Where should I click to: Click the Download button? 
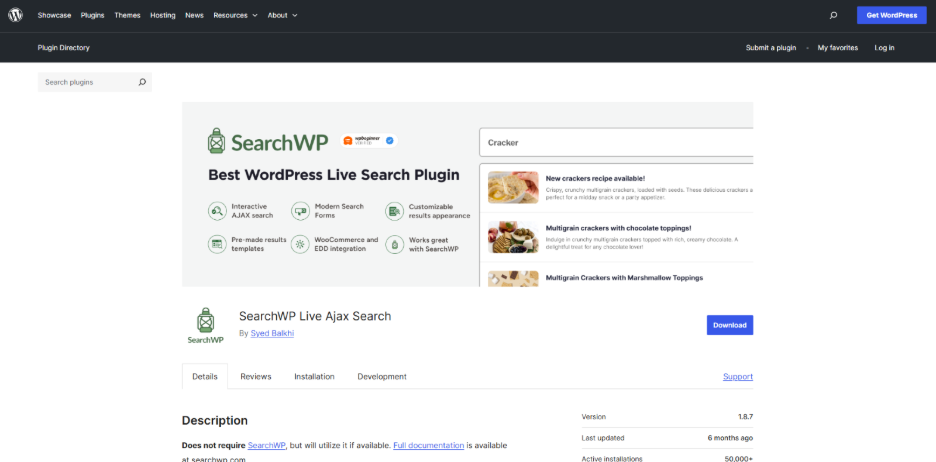click(730, 325)
